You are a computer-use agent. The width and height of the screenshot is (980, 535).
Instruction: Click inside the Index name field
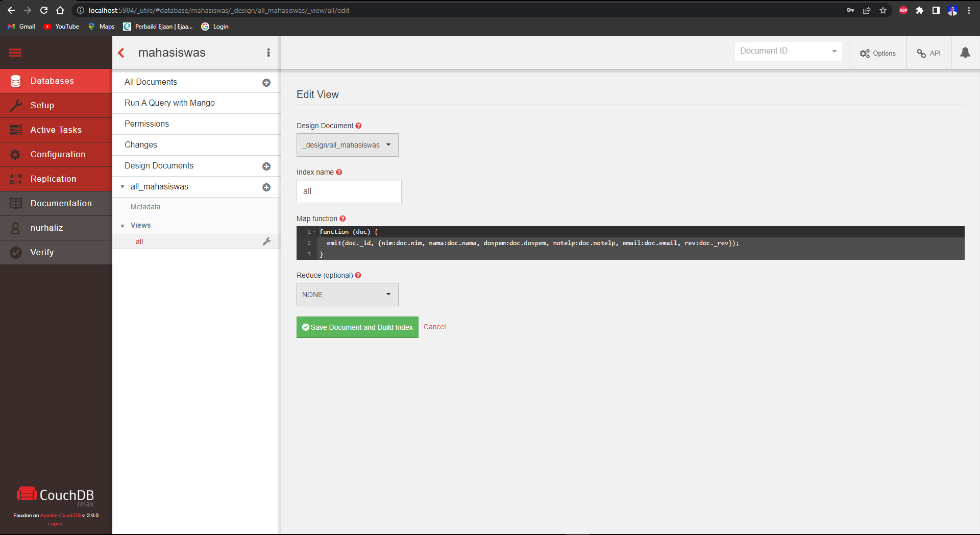[349, 191]
